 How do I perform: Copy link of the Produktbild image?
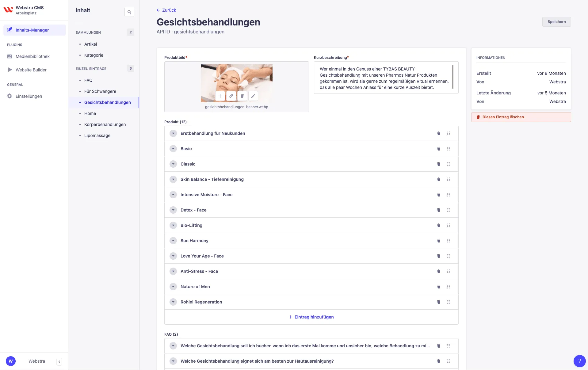click(231, 96)
